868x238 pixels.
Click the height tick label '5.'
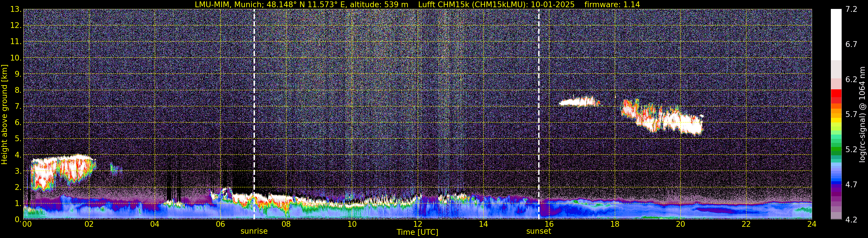(x=18, y=139)
